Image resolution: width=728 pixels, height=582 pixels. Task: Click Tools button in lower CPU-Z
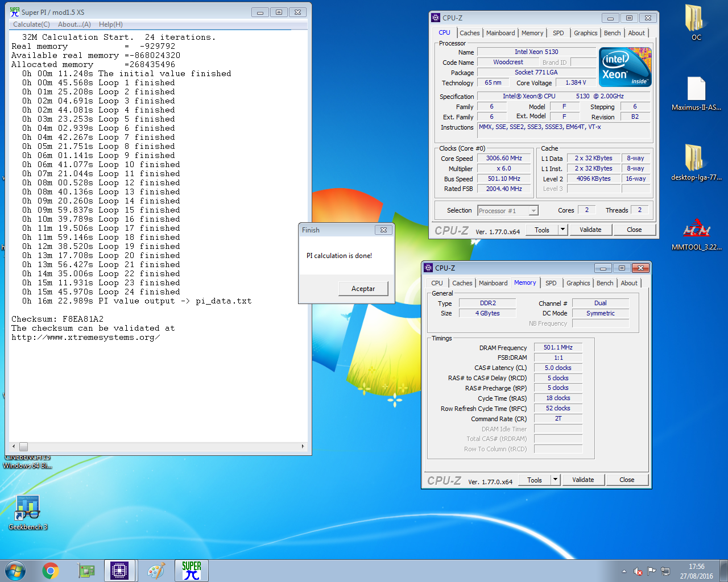click(535, 480)
